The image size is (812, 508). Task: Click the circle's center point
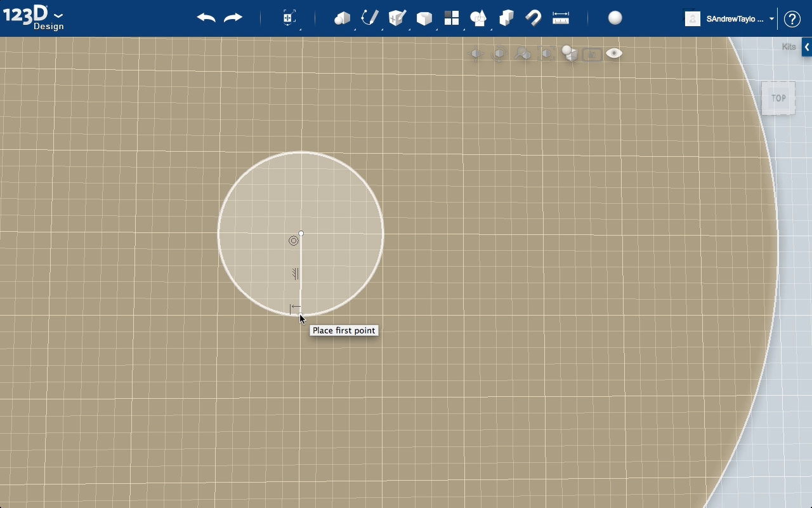pyautogui.click(x=301, y=234)
